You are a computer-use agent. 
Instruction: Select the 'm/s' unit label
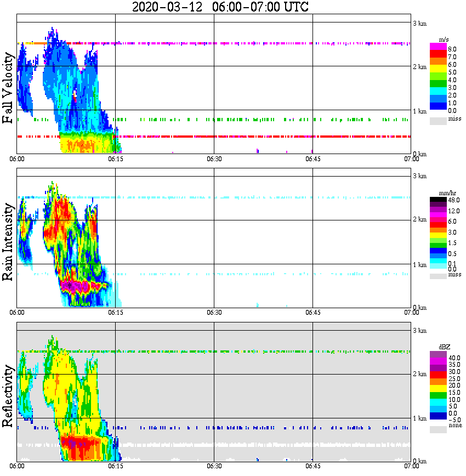444,39
